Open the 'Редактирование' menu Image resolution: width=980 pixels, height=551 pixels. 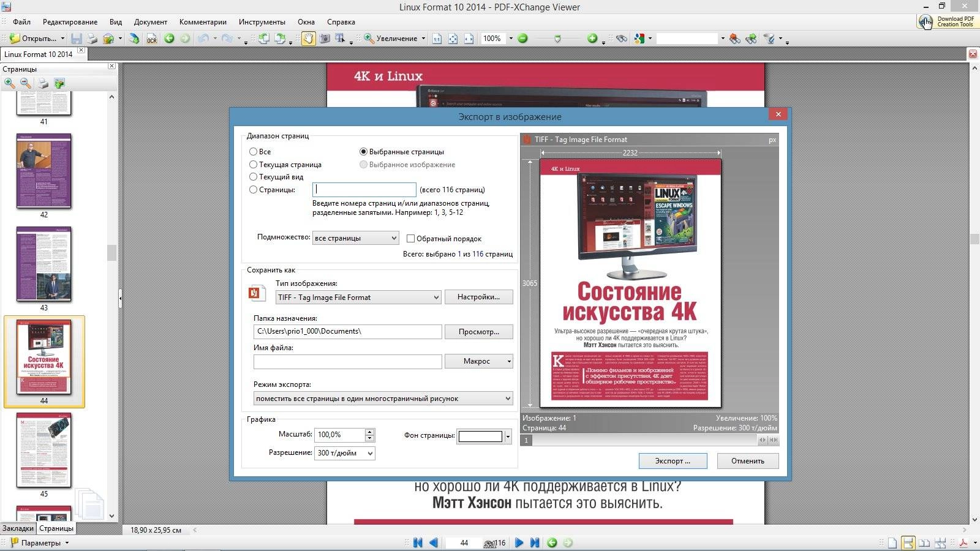pyautogui.click(x=70, y=21)
